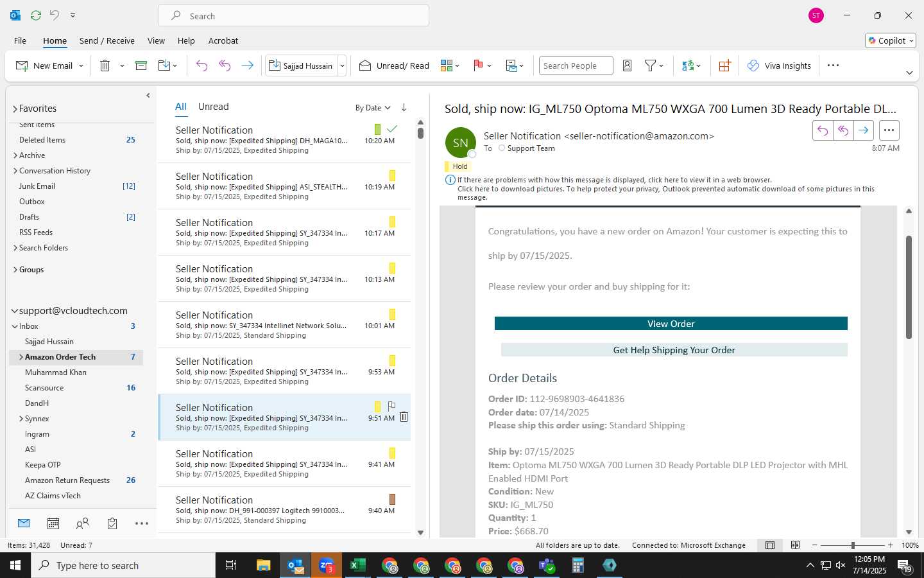Click the zoom out minus button
Screen dimensions: 924x578
(x=815, y=545)
